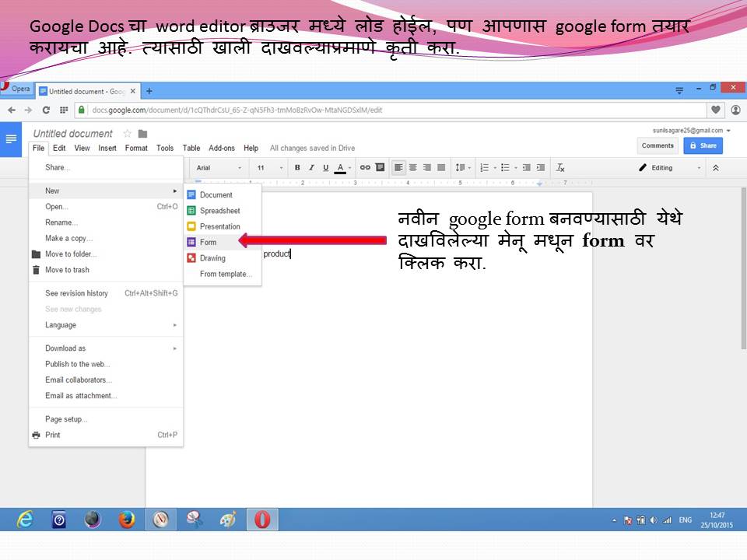
Task: Open the Editing mode dropdown
Action: tap(670, 168)
